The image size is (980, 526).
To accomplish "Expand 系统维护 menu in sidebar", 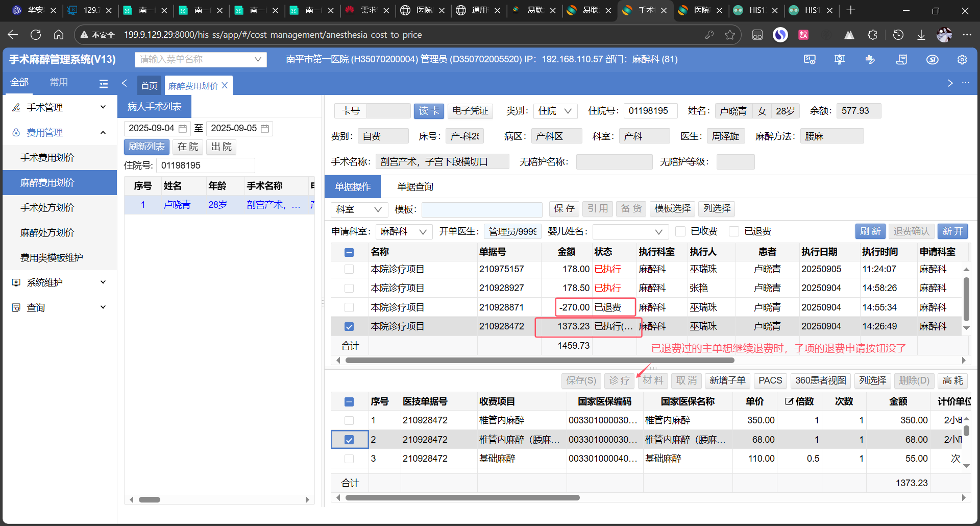I will (60, 282).
